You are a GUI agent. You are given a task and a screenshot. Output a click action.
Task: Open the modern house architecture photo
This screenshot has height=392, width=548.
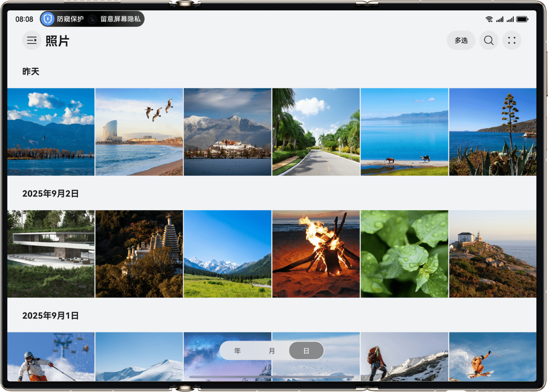click(50, 254)
